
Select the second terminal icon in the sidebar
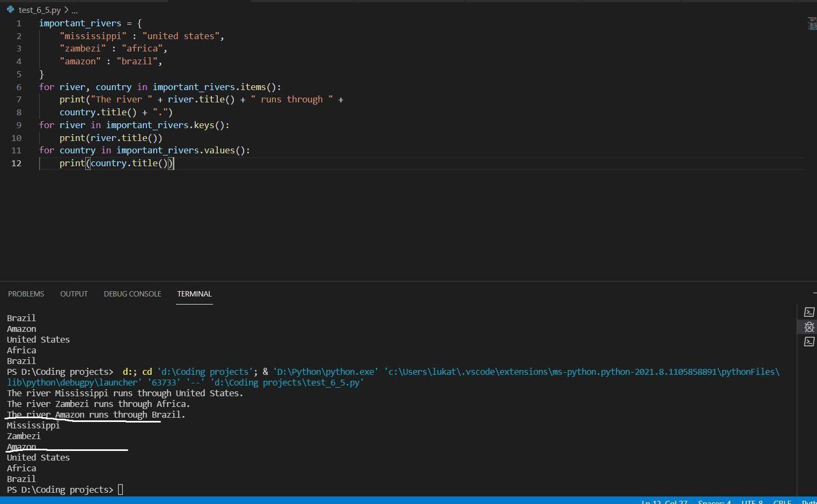click(809, 342)
